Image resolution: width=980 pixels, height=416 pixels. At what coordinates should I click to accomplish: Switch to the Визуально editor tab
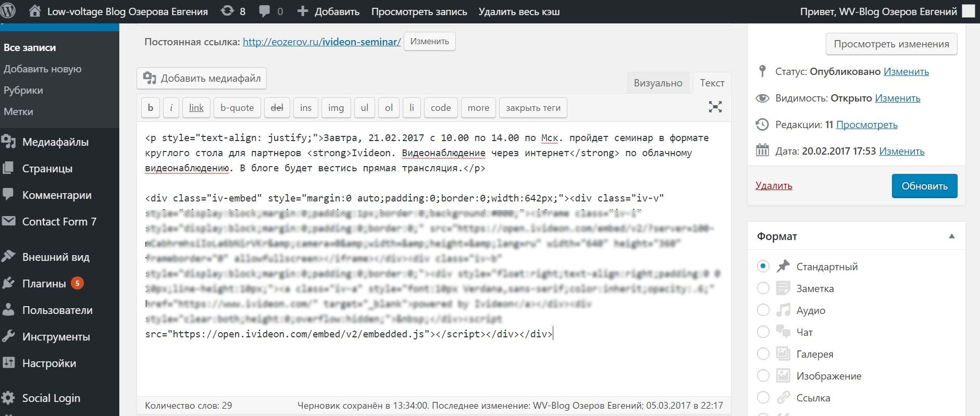click(x=658, y=83)
